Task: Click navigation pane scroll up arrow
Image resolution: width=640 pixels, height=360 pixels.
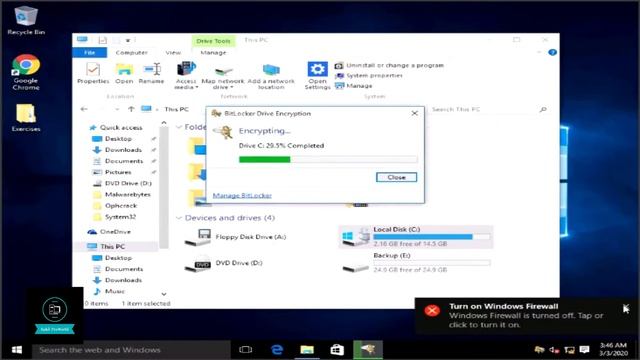Action: [x=164, y=123]
